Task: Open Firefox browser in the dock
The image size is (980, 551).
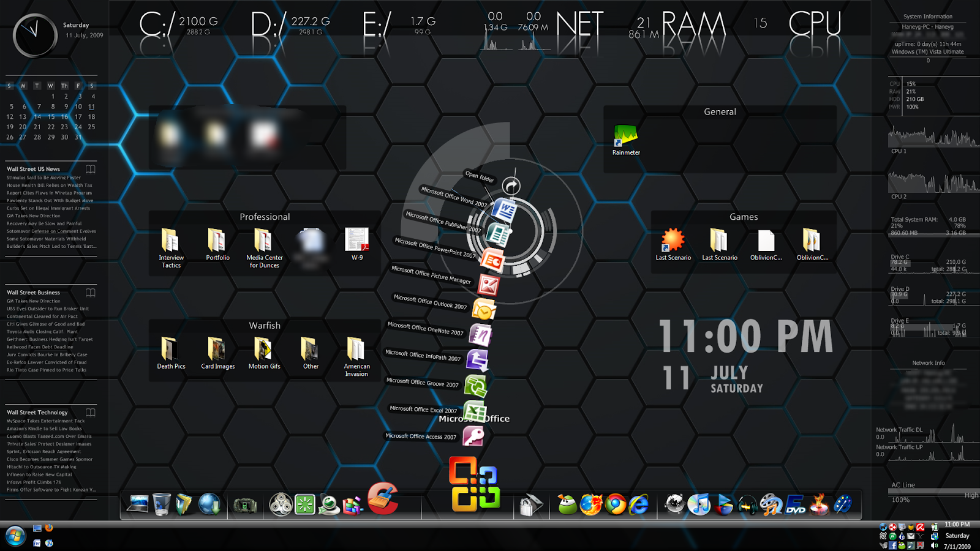Action: point(591,504)
